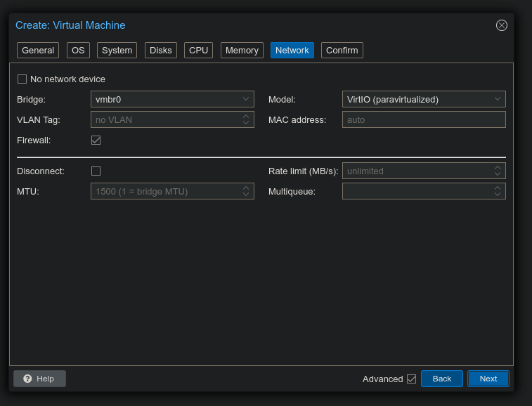This screenshot has height=406, width=532.
Task: Disable the Advanced options checkbox
Action: pyautogui.click(x=411, y=379)
